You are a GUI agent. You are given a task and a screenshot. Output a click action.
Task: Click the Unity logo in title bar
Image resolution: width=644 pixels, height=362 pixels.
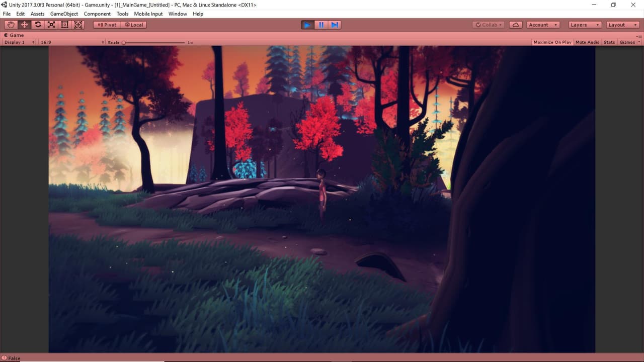click(4, 5)
